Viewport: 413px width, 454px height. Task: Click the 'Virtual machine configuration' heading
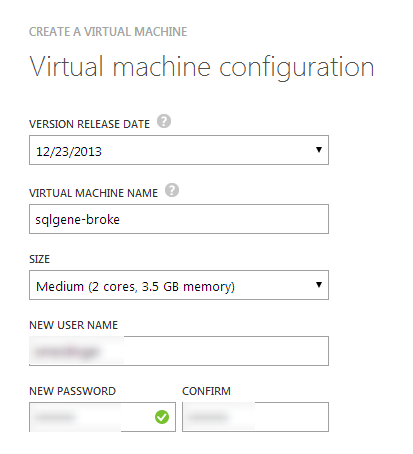coord(202,67)
